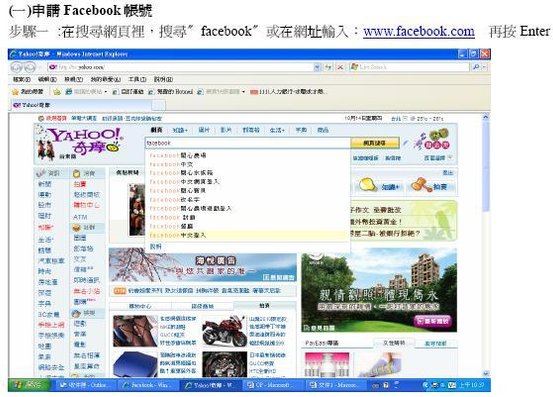Click the 無名小站 sidebar link

[x=86, y=291]
